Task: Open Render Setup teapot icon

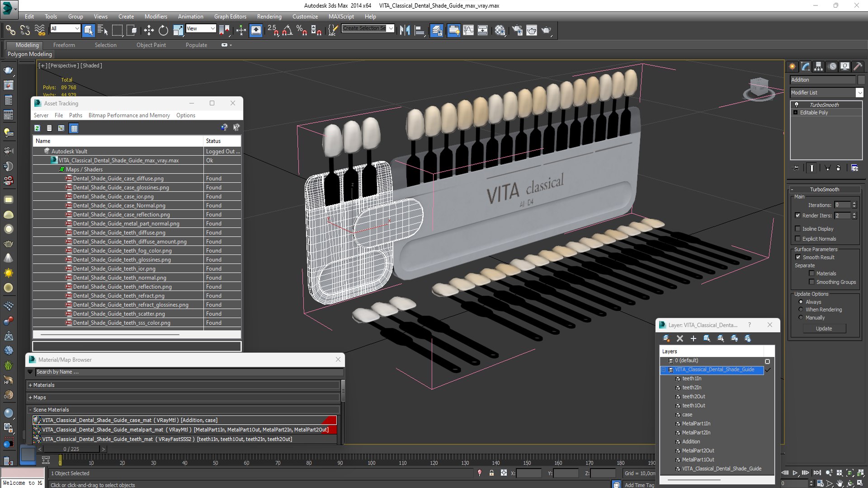Action: pyautogui.click(x=517, y=30)
